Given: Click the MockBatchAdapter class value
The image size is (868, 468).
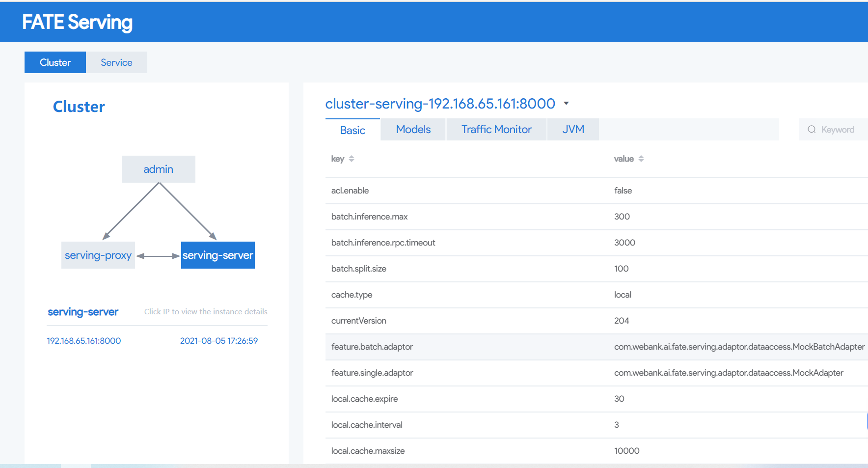Looking at the screenshot, I should click(x=739, y=347).
